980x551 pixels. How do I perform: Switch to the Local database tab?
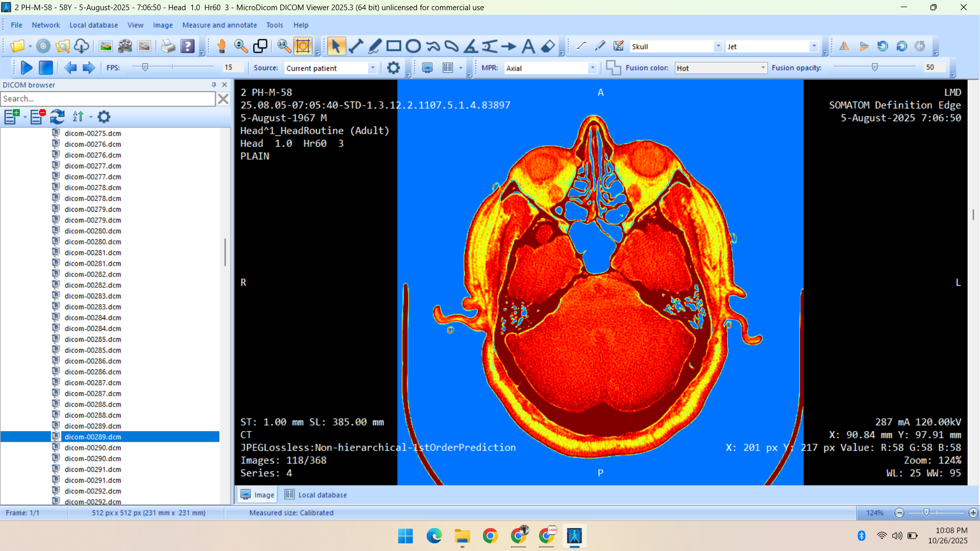[316, 495]
